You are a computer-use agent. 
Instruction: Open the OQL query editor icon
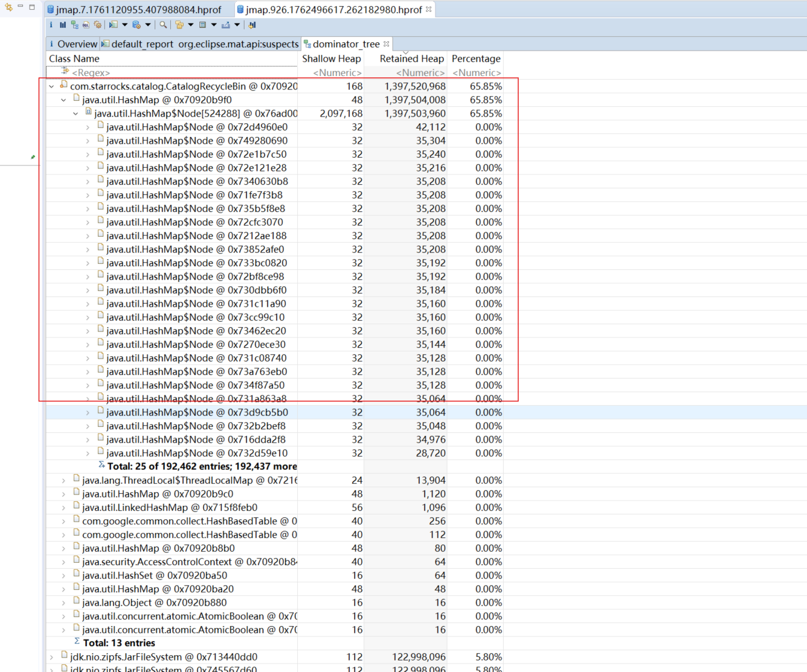pos(86,25)
